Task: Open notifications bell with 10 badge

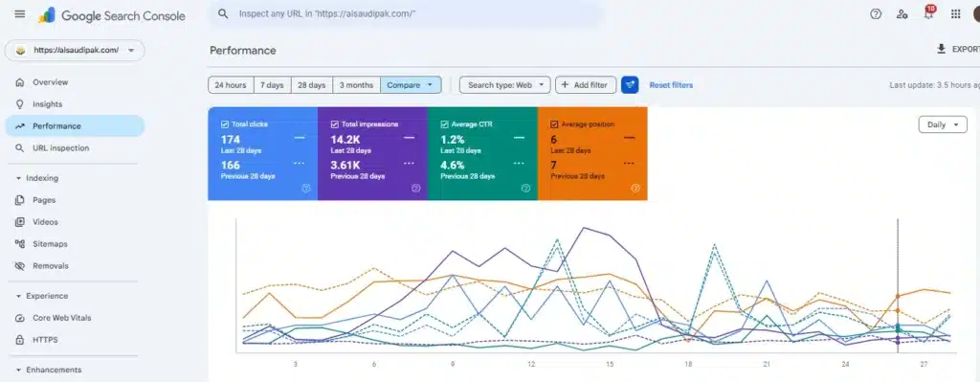Action: 928,12
